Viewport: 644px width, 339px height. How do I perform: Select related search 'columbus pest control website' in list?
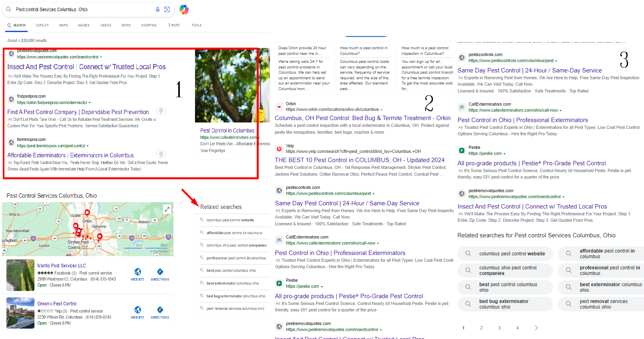(x=230, y=220)
